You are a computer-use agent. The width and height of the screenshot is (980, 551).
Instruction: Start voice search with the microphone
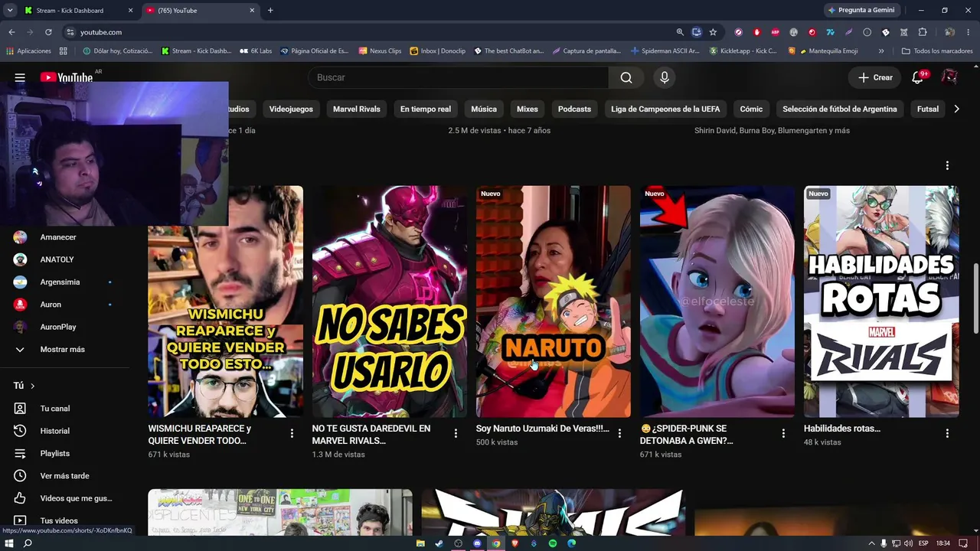665,77
